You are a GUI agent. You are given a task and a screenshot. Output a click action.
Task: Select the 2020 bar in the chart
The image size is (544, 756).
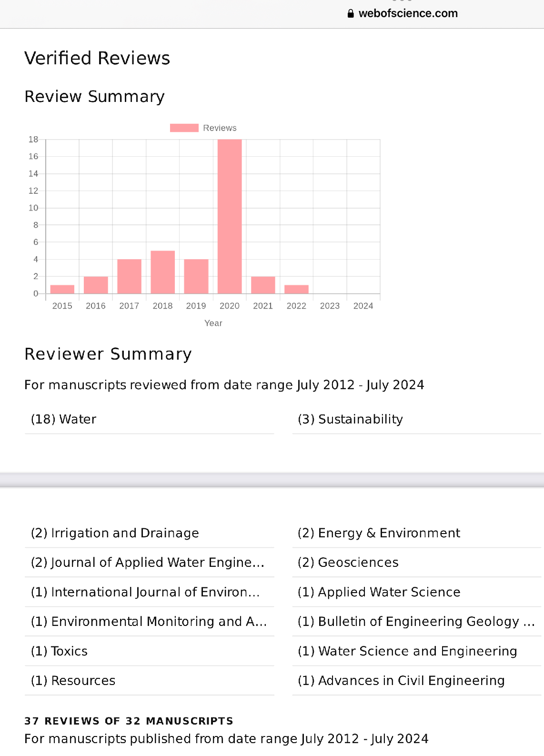tap(230, 216)
